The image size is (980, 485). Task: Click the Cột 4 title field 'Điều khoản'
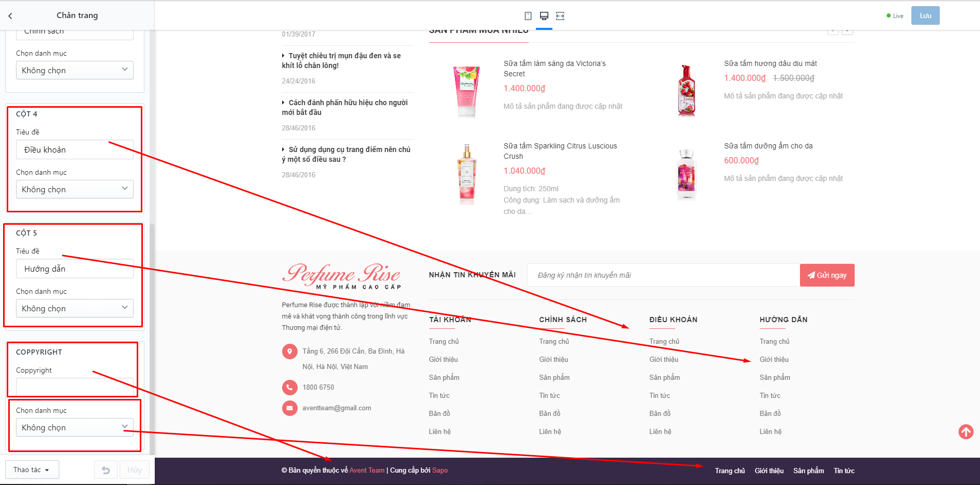[x=75, y=149]
